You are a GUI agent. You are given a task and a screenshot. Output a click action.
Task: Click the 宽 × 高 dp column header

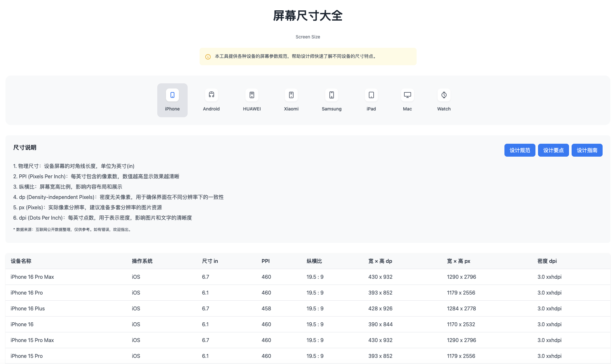point(380,261)
